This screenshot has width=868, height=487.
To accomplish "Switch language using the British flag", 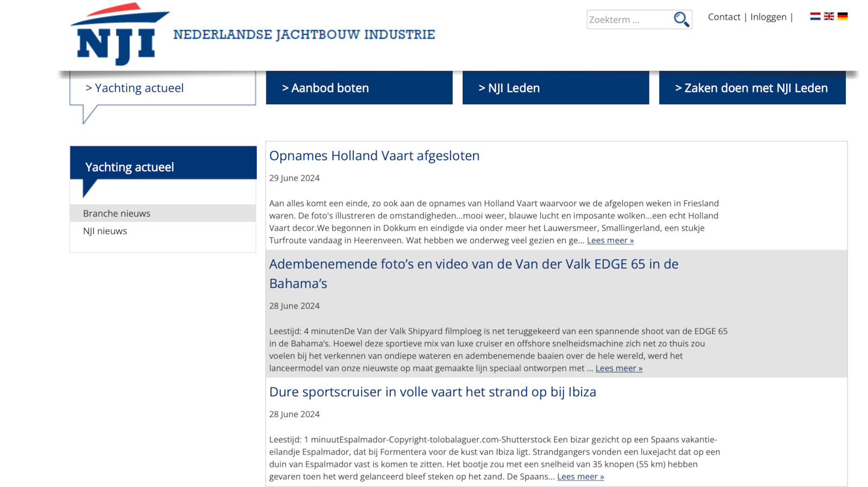I will tap(829, 16).
